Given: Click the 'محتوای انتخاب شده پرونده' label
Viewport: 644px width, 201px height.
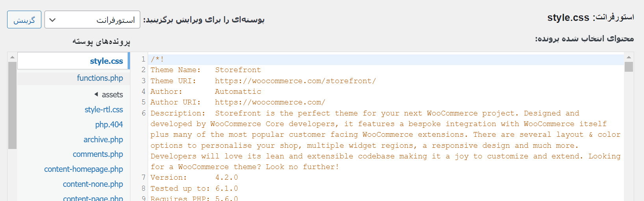Looking at the screenshot, I should coord(584,39).
